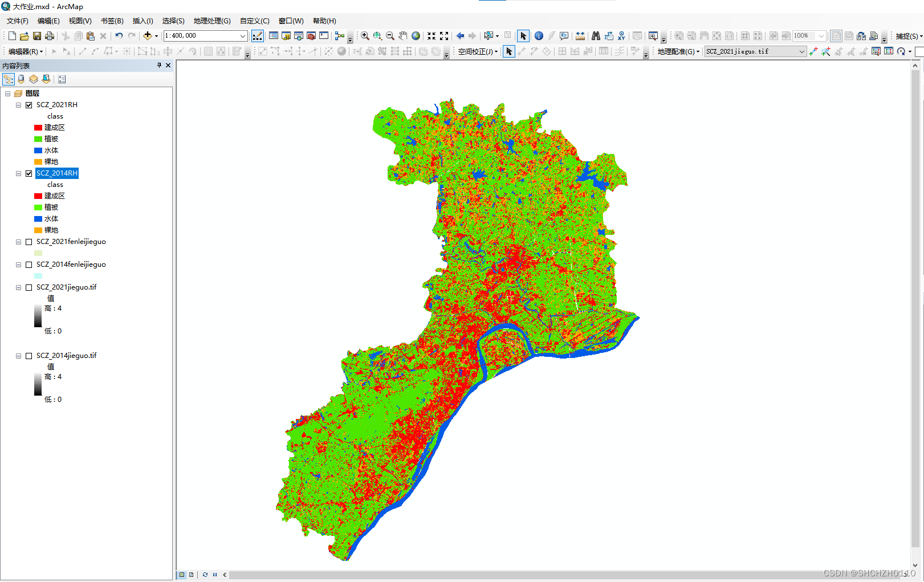Collapse the SCZ_2014RH legend entry
Image resolution: width=924 pixels, height=582 pixels.
(18, 173)
